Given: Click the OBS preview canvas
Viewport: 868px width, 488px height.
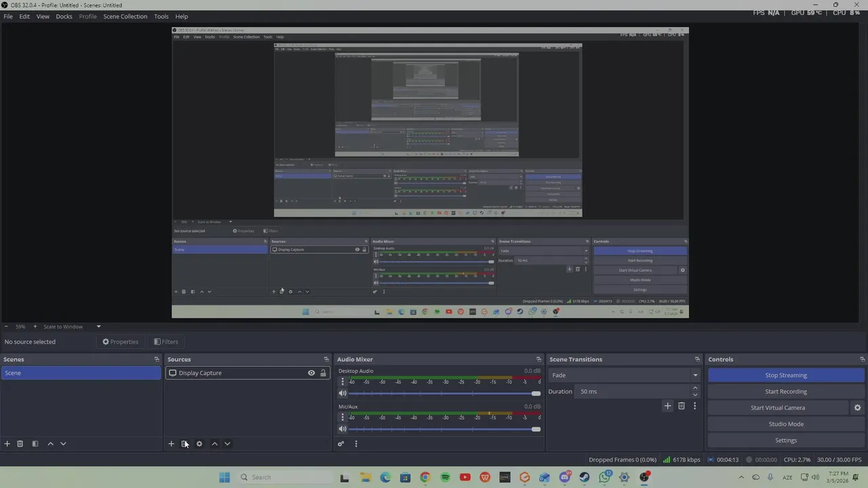Looking at the screenshot, I should tap(430, 173).
